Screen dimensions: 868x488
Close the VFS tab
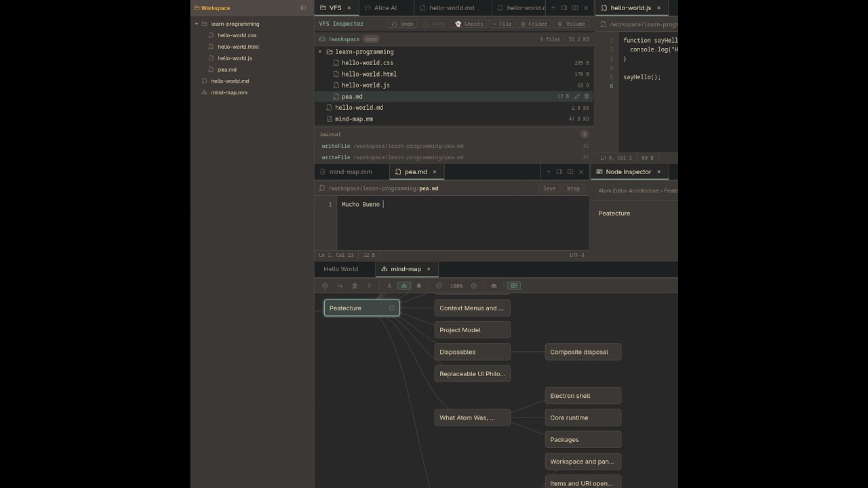[349, 8]
